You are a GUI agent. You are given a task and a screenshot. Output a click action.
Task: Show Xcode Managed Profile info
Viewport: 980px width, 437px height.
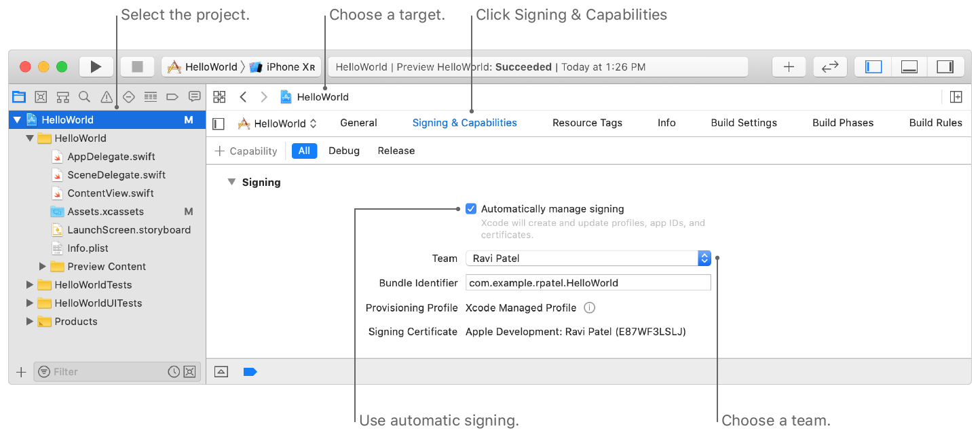(590, 307)
